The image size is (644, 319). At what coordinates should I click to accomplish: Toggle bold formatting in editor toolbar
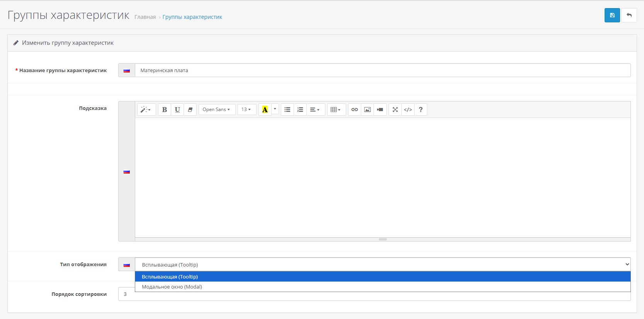click(165, 110)
